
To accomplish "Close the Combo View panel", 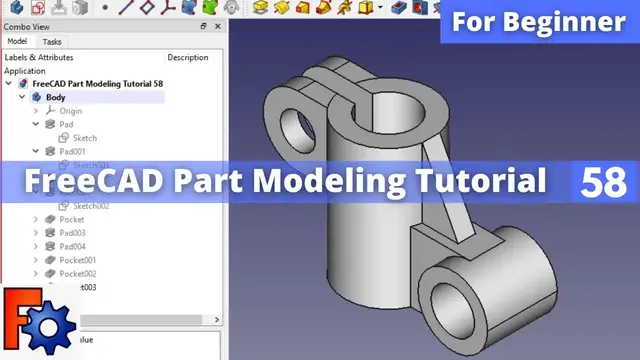I will (x=218, y=26).
